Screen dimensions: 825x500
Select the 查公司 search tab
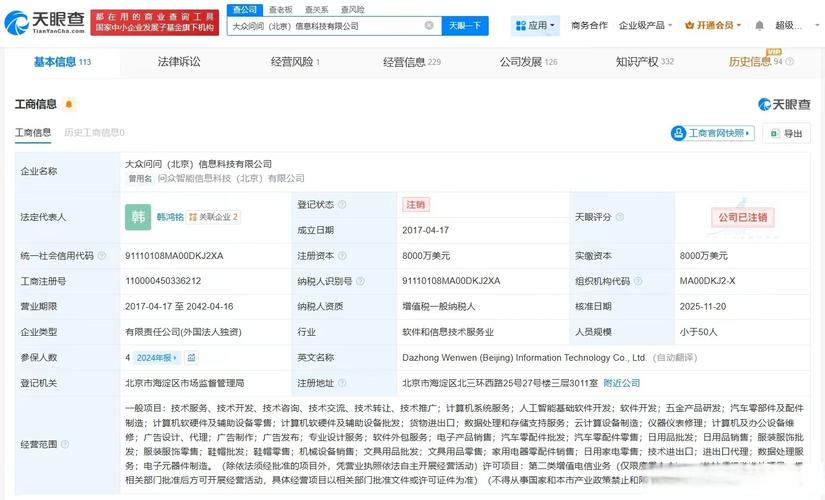coord(245,9)
